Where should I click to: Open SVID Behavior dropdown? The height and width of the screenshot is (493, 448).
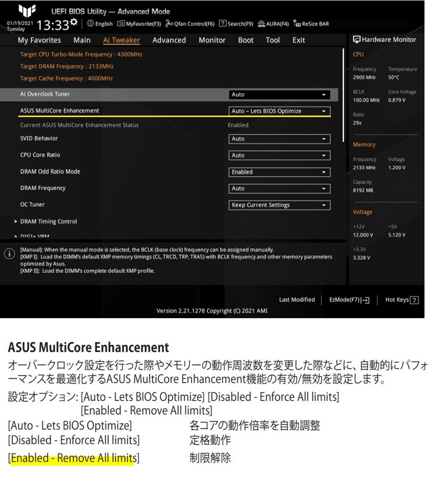pyautogui.click(x=279, y=139)
